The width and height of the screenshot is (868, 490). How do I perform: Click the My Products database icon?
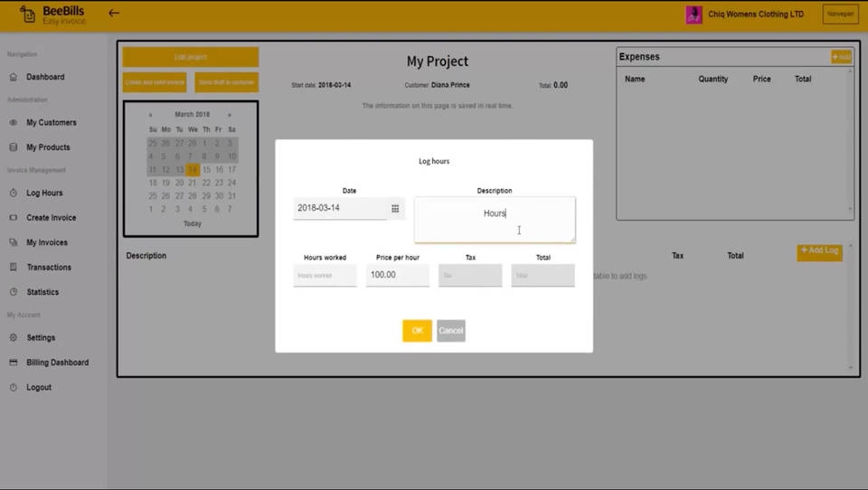(14, 147)
